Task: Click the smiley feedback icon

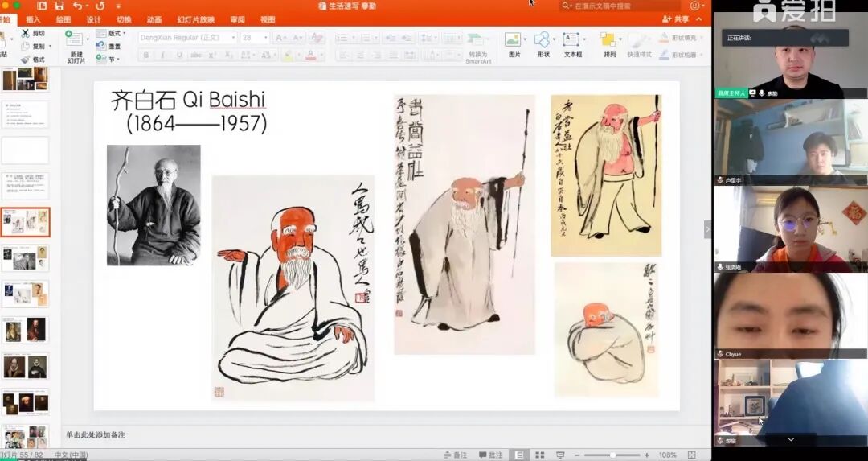Action: 694,6
